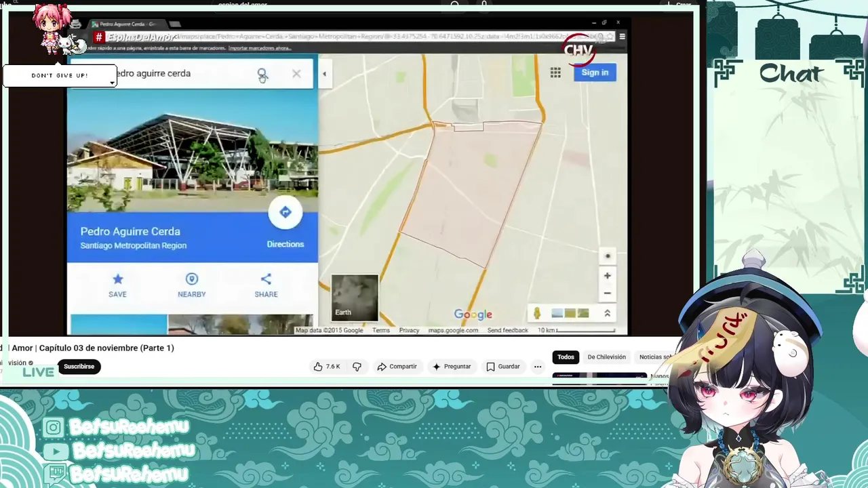Image resolution: width=868 pixels, height=488 pixels.
Task: Zoom in on the map
Action: 608,276
